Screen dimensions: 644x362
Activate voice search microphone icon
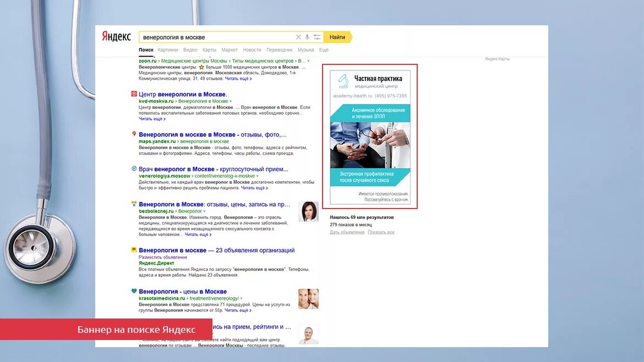point(307,37)
